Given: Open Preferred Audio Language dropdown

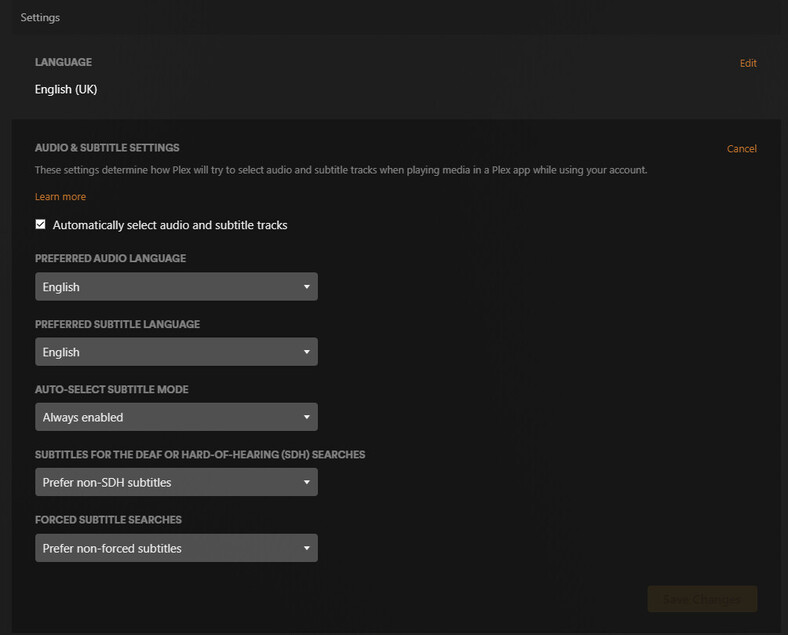Looking at the screenshot, I should (x=176, y=286).
